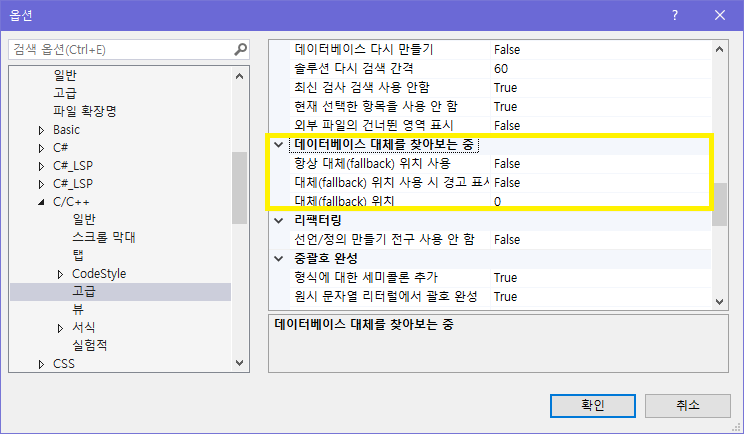Click tree scrollbar down arrow
Image resolution: width=744 pixels, height=434 pixels.
240,363
